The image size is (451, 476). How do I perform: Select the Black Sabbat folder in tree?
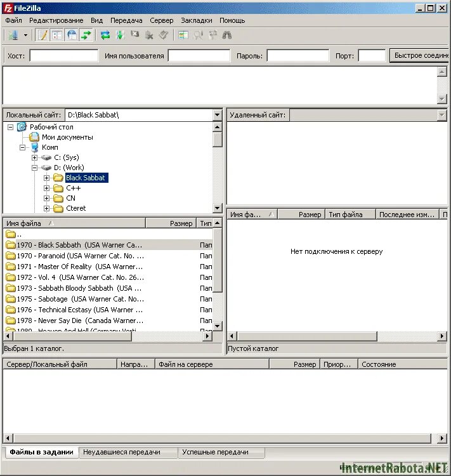tap(86, 178)
